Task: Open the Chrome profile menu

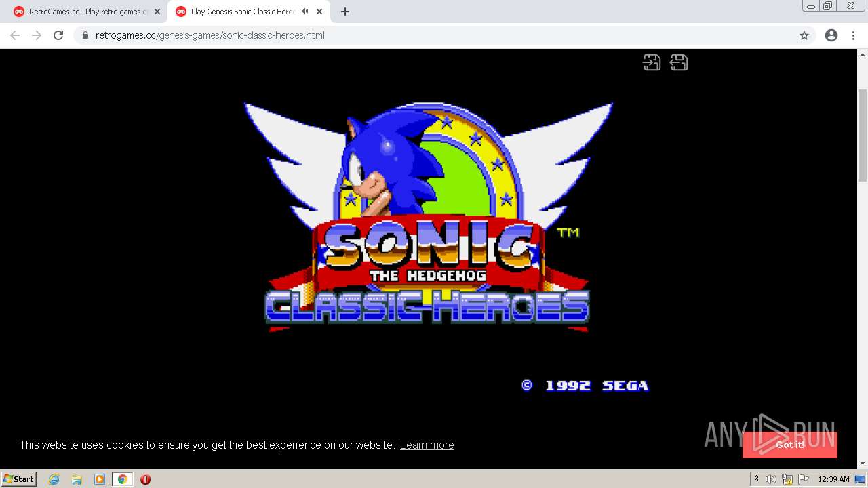Action: coord(831,35)
